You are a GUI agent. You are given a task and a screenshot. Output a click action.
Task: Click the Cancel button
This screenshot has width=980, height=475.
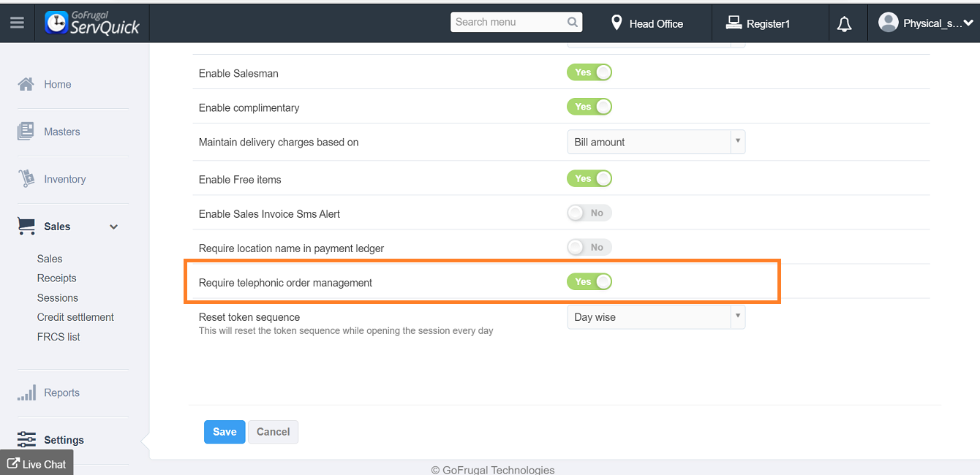pos(273,432)
